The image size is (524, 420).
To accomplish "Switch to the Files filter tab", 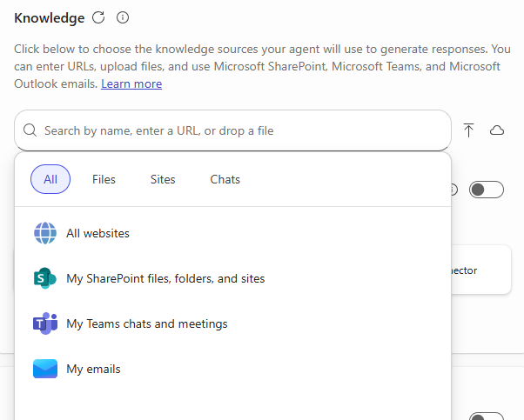I will 104,179.
